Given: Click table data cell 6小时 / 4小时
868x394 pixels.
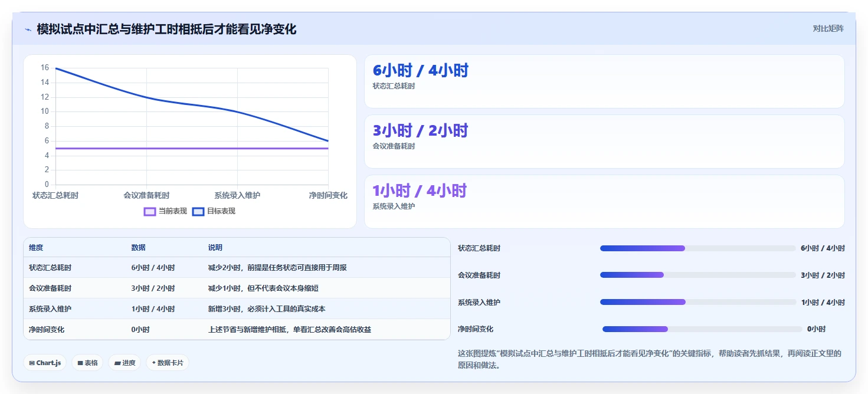Looking at the screenshot, I should tap(153, 268).
